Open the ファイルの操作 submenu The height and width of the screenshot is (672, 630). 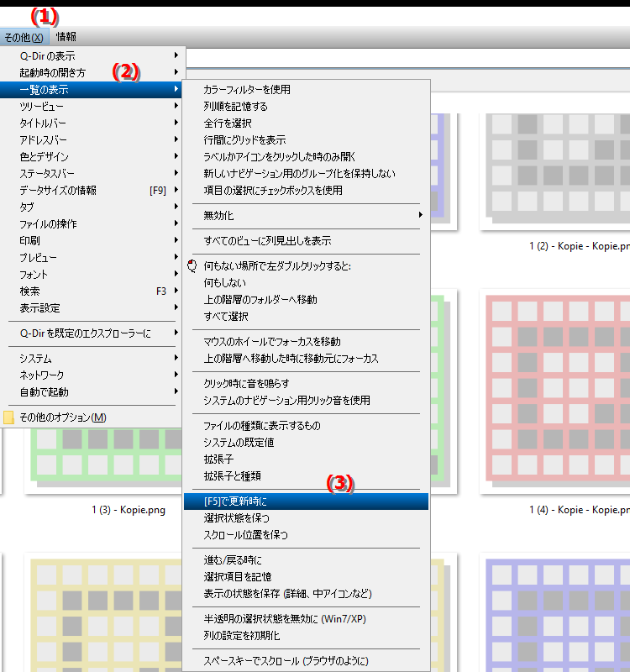[x=92, y=223]
